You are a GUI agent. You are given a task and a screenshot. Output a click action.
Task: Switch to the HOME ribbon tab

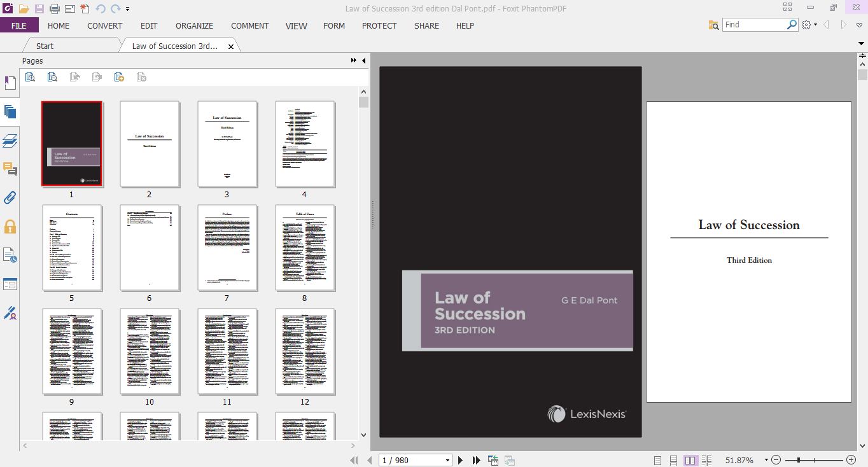coord(59,25)
